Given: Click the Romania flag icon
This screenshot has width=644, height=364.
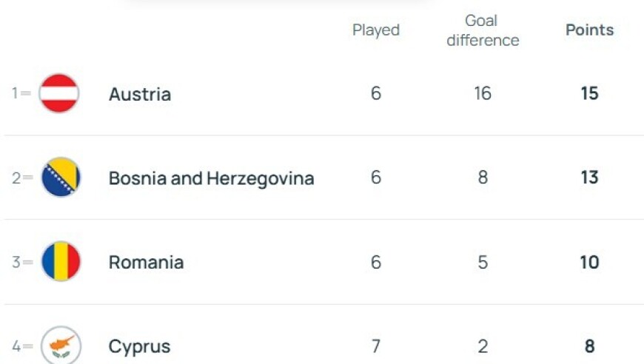Looking at the screenshot, I should 60,262.
